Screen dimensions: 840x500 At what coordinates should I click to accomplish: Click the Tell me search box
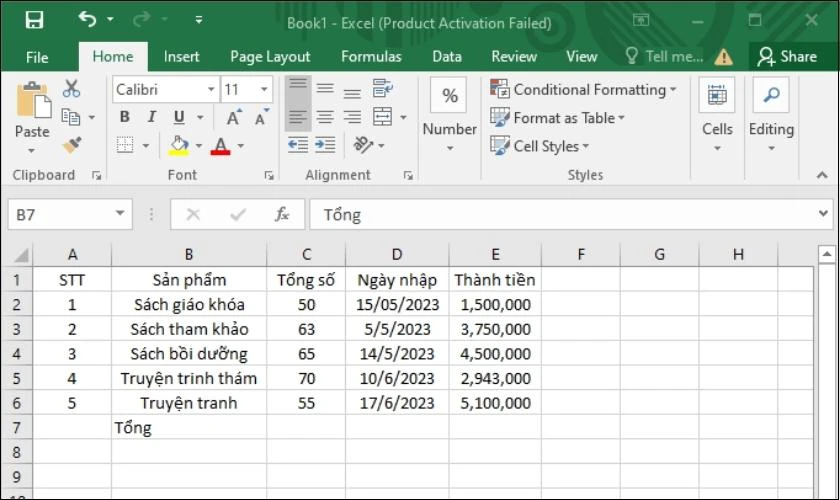pos(664,57)
